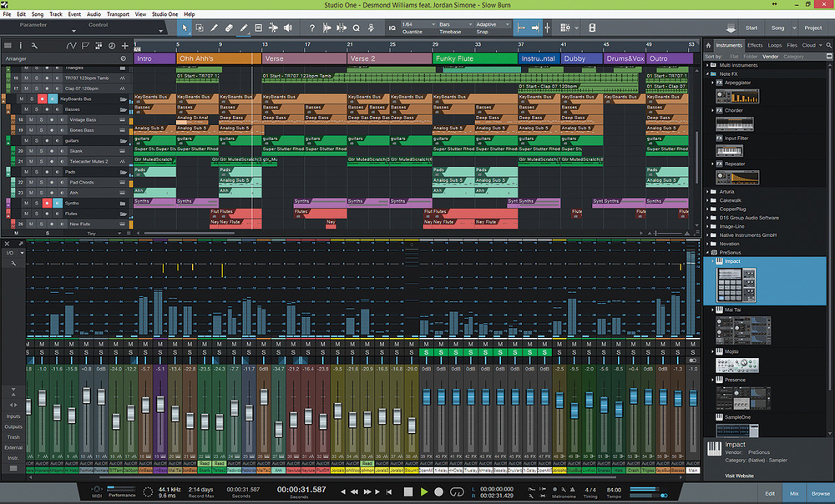
Task: Select the Mute tool (speaker icon)
Action: [x=287, y=28]
